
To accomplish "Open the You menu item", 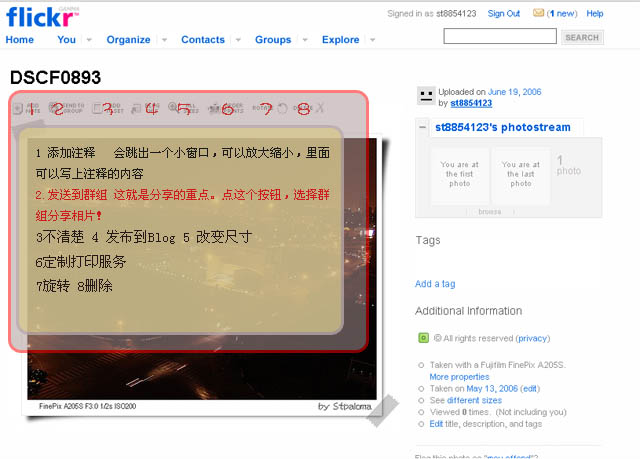I will click(66, 40).
